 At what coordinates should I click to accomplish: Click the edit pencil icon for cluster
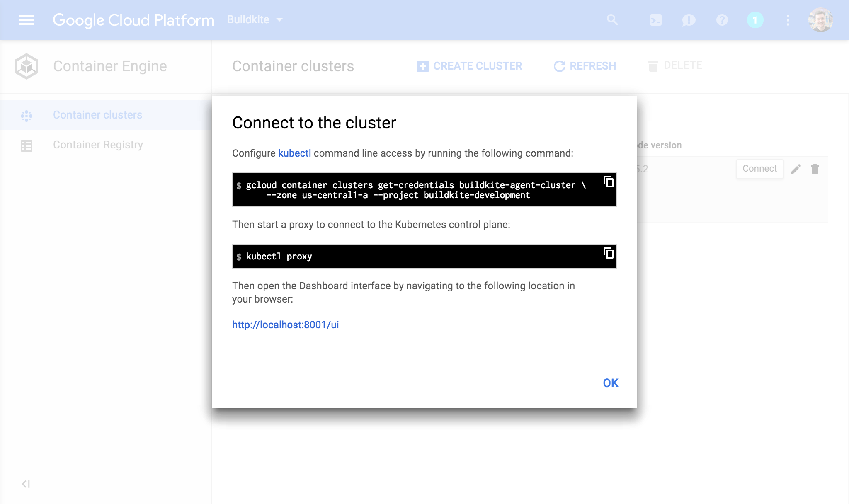tap(796, 169)
